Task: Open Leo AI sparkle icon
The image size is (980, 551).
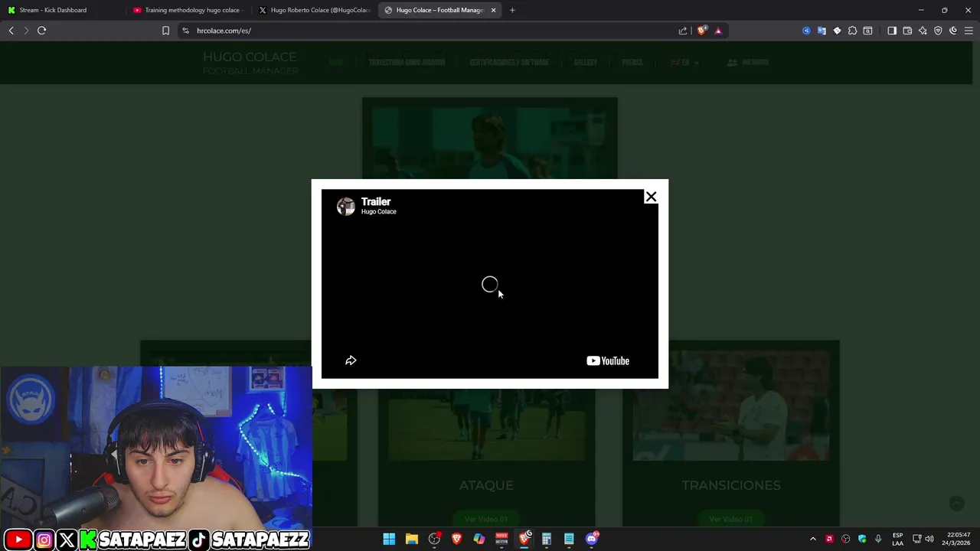Action: 923,31
